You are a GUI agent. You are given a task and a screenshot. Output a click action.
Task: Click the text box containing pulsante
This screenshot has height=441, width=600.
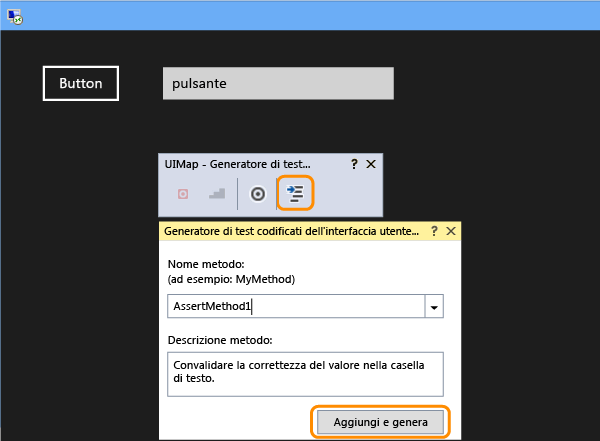[278, 83]
